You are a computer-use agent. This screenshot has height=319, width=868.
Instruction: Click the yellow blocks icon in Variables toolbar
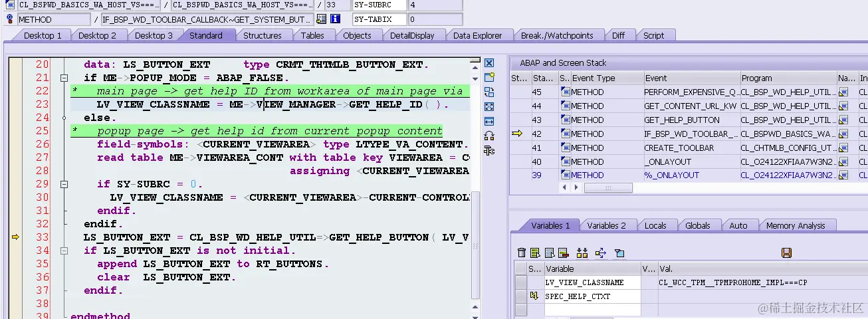click(582, 253)
